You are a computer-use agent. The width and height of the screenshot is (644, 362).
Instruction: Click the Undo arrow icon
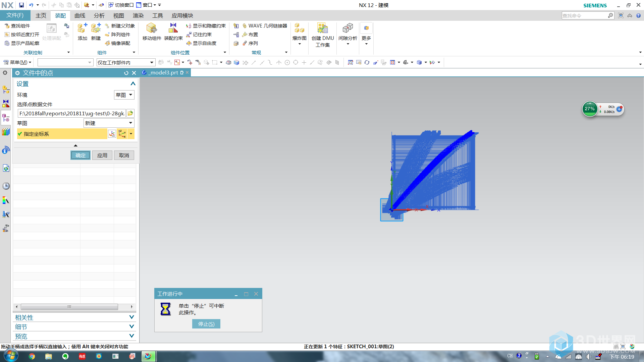(31, 5)
